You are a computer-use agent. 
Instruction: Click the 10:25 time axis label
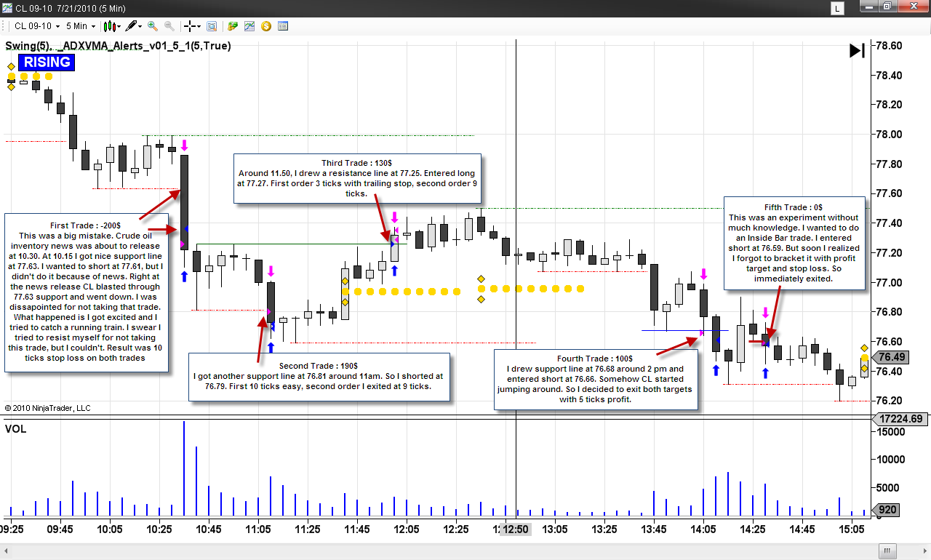click(159, 529)
